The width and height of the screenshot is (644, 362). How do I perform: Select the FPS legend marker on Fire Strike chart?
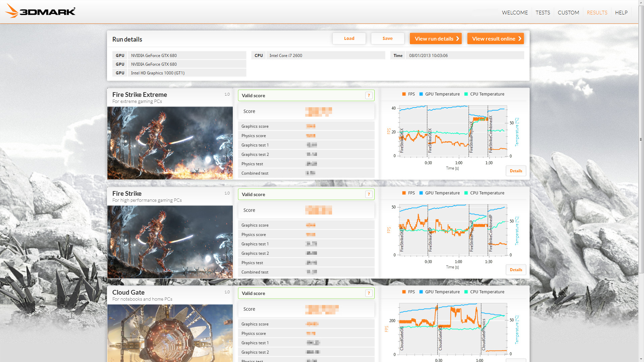404,193
